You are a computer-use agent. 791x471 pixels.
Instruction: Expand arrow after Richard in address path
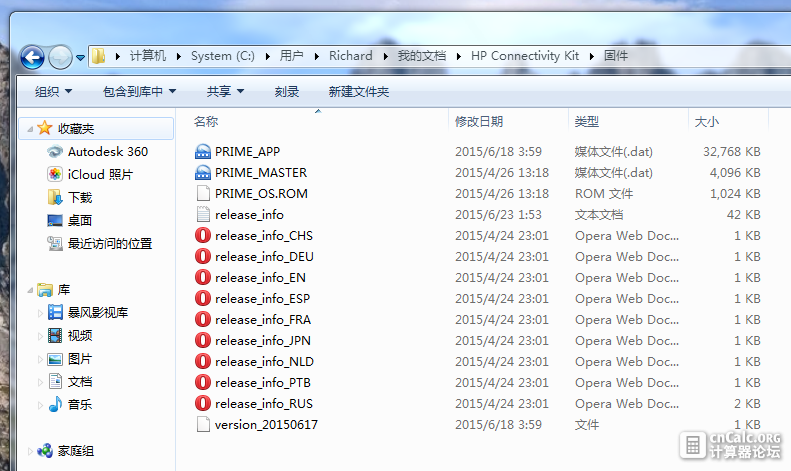[385, 56]
